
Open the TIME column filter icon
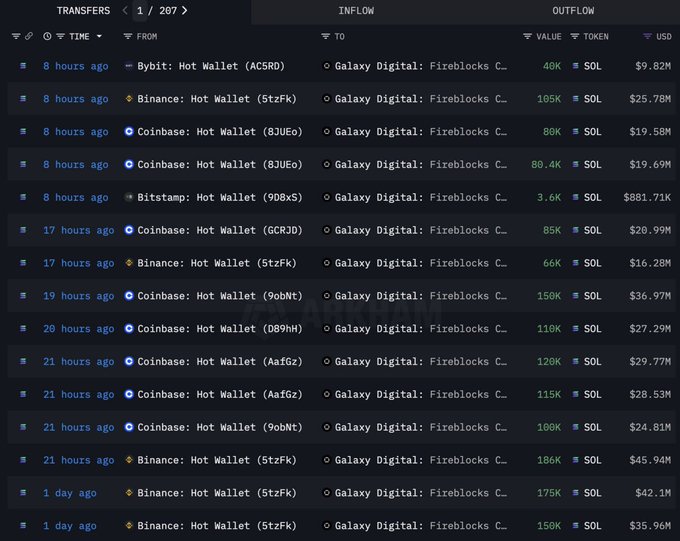tap(61, 36)
